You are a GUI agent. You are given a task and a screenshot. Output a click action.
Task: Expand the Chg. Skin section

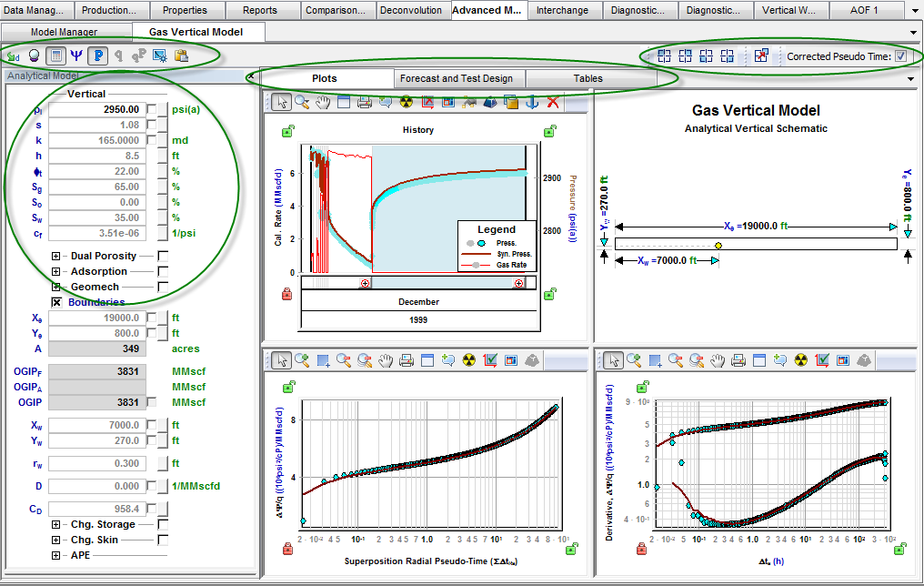click(x=56, y=540)
